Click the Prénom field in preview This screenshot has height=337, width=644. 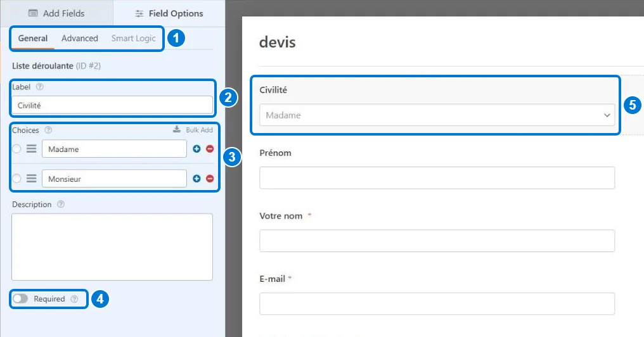coord(437,178)
